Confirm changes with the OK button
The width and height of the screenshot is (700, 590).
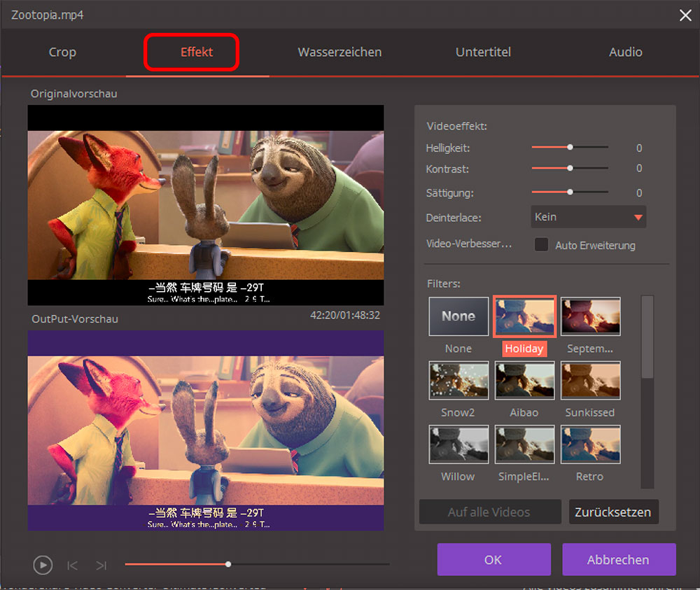tap(493, 559)
